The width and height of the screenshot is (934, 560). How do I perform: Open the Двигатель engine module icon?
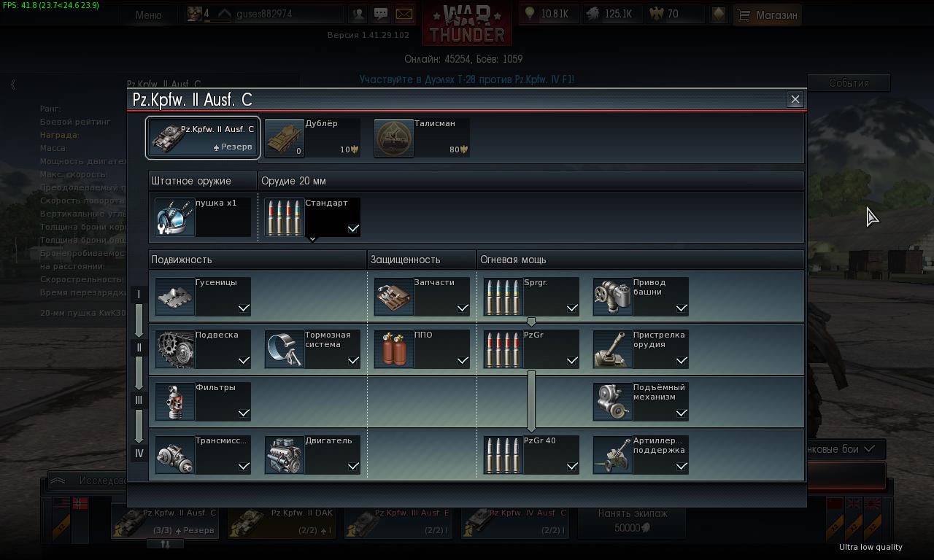click(x=285, y=455)
